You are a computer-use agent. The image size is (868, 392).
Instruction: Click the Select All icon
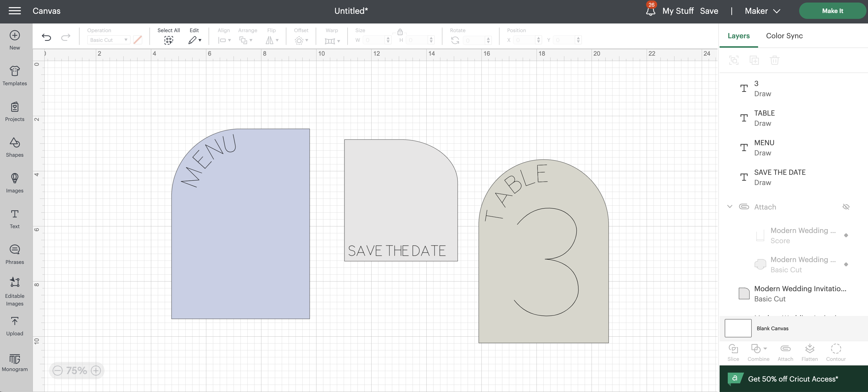point(169,40)
